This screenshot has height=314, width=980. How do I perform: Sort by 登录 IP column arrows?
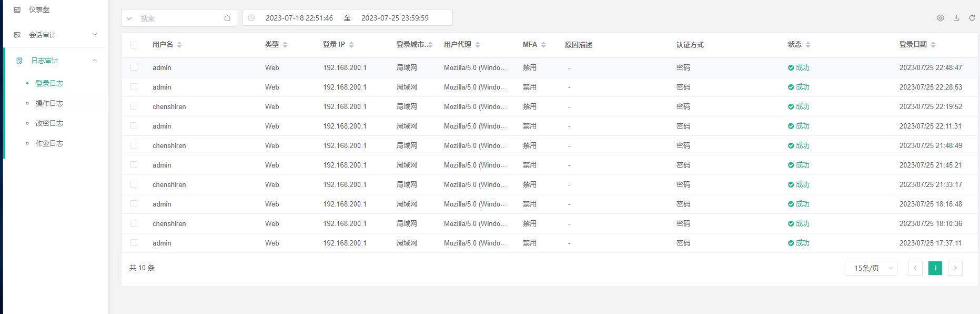[351, 45]
